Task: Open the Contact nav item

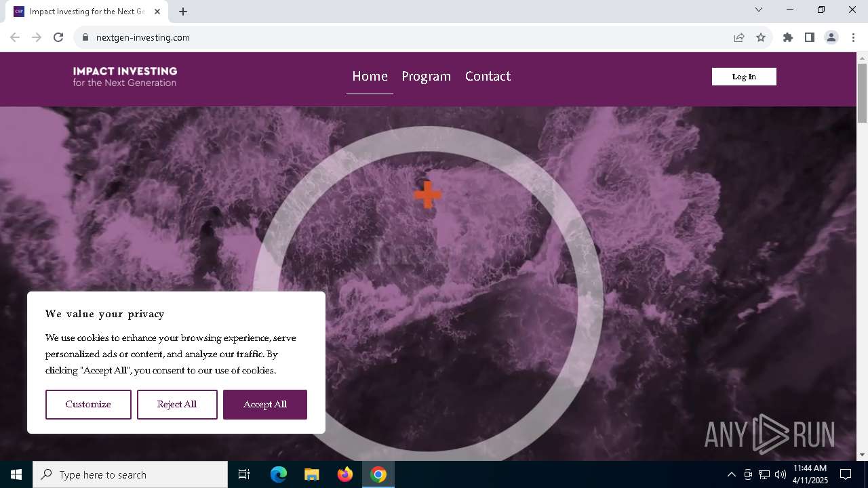Action: click(488, 77)
